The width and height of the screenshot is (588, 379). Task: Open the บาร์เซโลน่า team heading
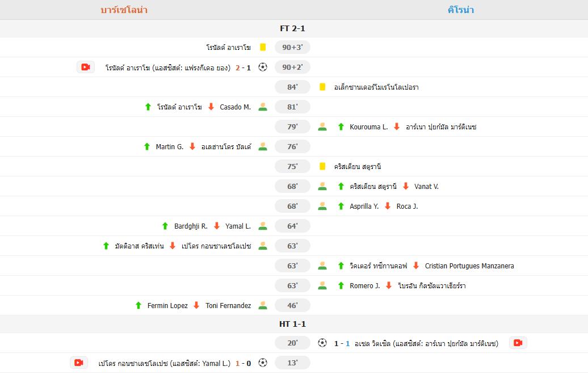click(x=124, y=10)
